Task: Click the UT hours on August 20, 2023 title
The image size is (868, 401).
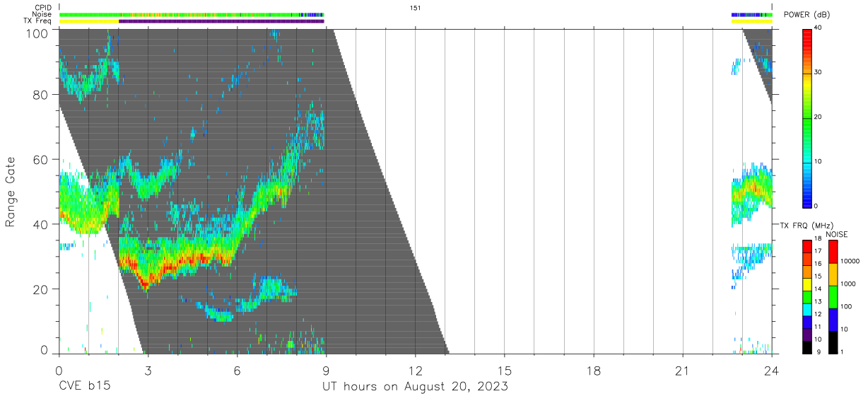Action: click(x=416, y=387)
